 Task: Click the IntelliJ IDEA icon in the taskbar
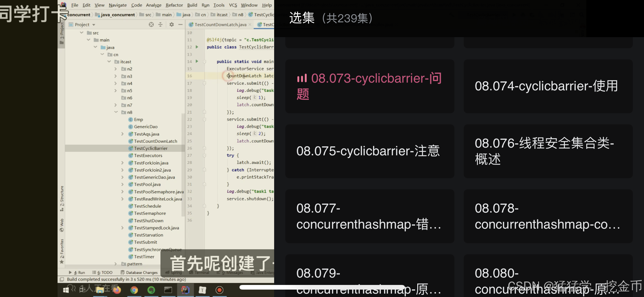(186, 290)
